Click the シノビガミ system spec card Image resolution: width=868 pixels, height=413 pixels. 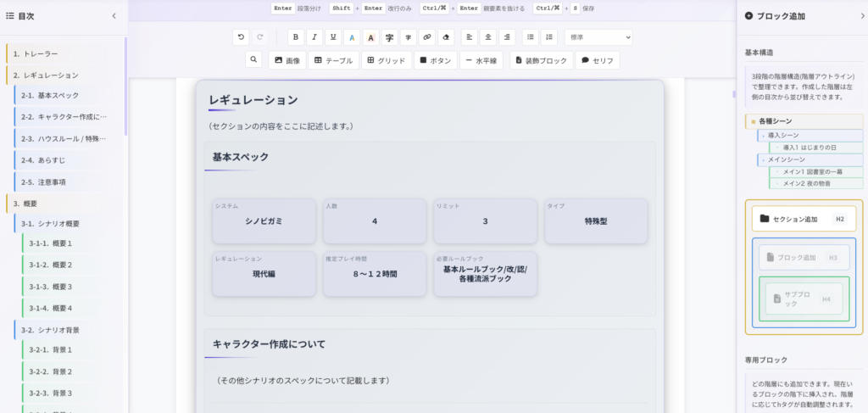click(264, 221)
